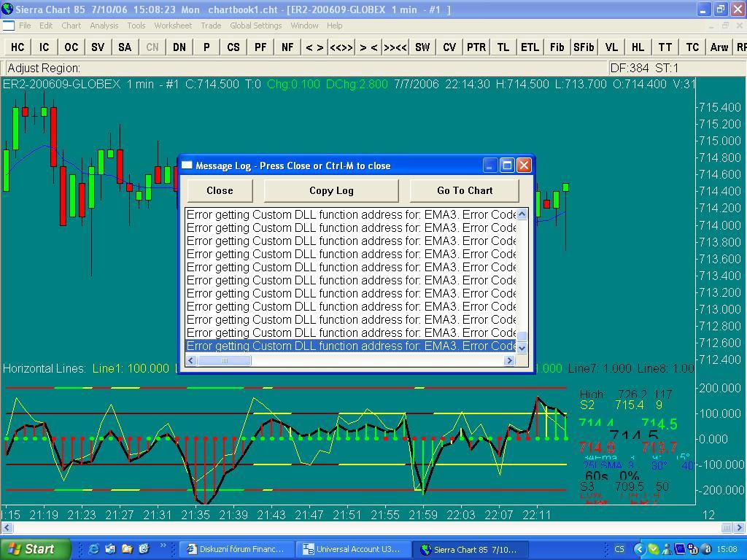The image size is (747, 560).
Task: Choose the TL trendline tool
Action: tap(503, 47)
